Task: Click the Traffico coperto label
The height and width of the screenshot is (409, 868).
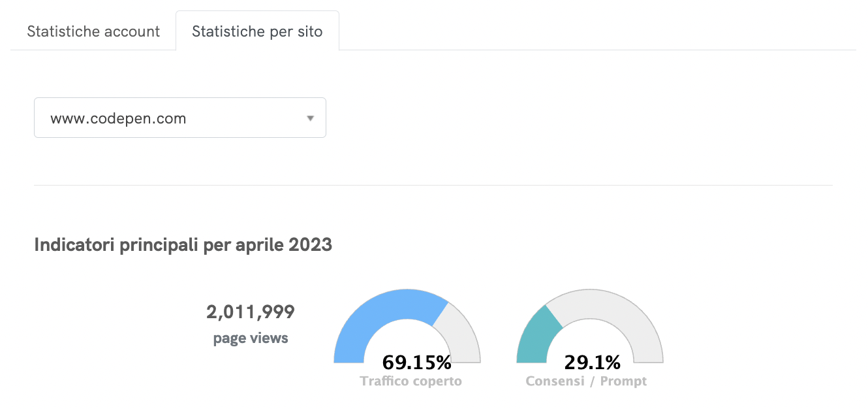Action: coord(410,380)
